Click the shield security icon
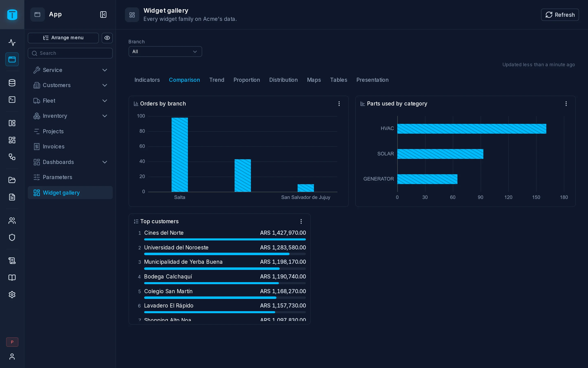The image size is (588, 368). pyautogui.click(x=12, y=237)
